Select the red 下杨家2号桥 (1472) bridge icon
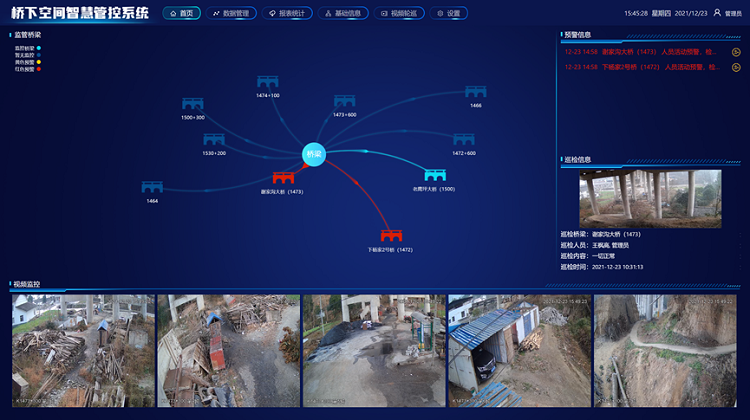 point(390,235)
